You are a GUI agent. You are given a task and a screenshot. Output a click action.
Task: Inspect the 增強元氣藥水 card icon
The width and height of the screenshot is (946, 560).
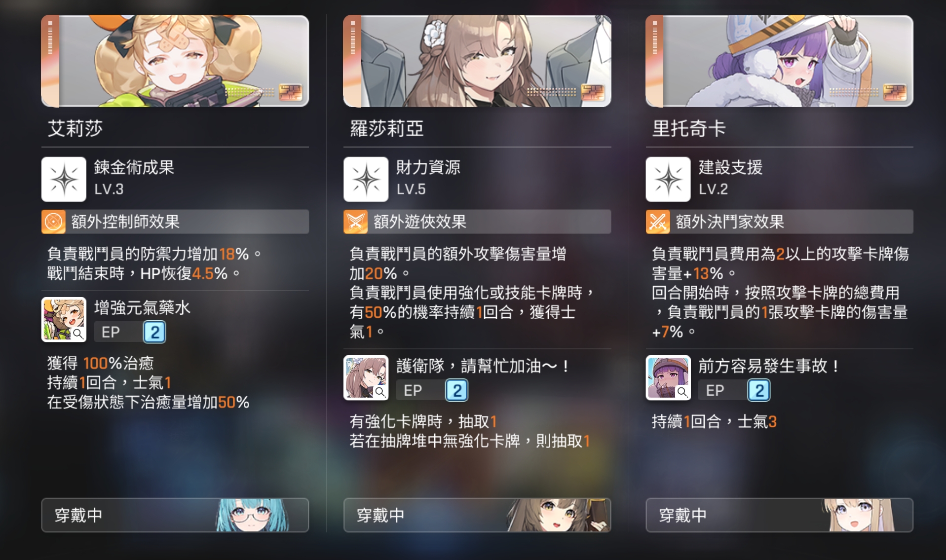[64, 319]
